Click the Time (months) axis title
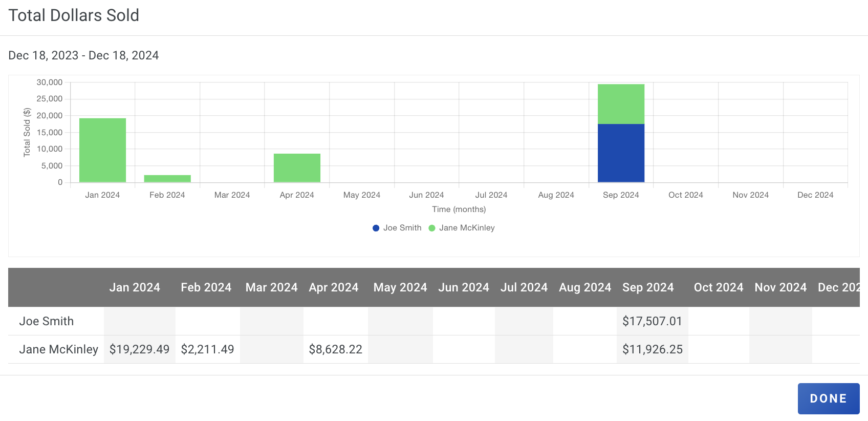Image resolution: width=868 pixels, height=421 pixels. pyautogui.click(x=459, y=209)
